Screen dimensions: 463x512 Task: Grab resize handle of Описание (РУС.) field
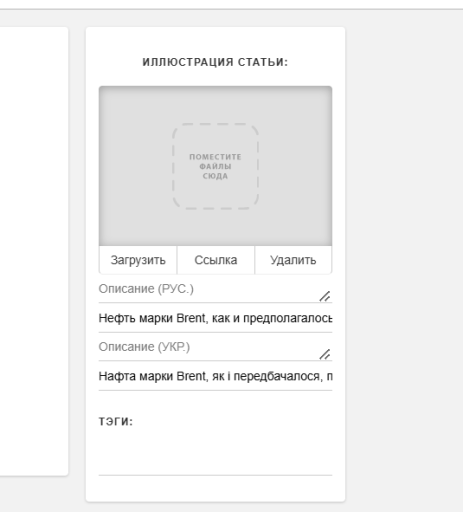tap(325, 296)
